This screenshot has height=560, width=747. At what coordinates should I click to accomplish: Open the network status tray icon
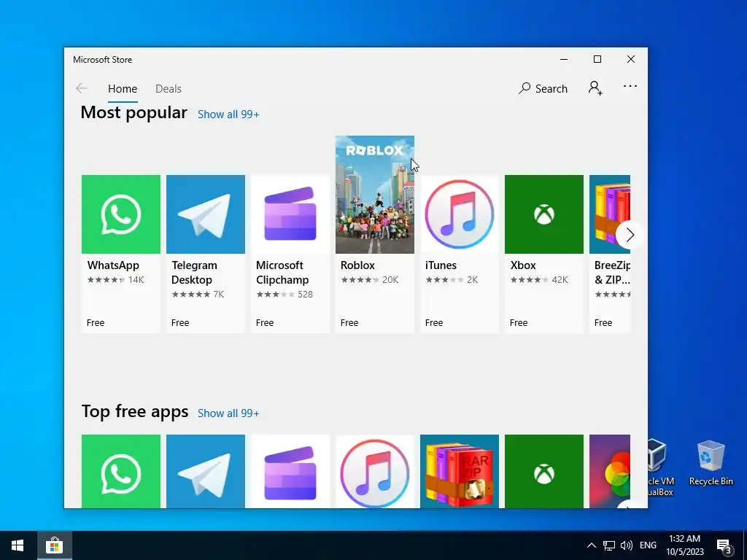(609, 545)
